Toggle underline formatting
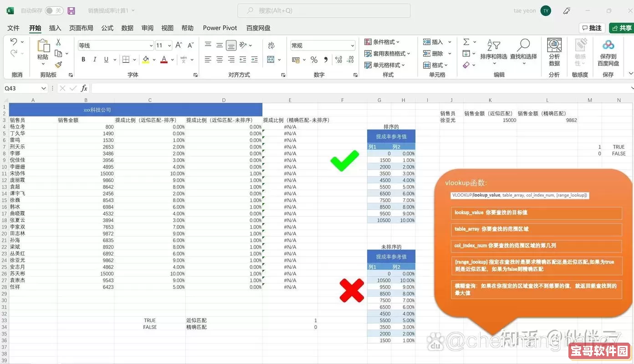The height and width of the screenshot is (364, 634). 106,60
